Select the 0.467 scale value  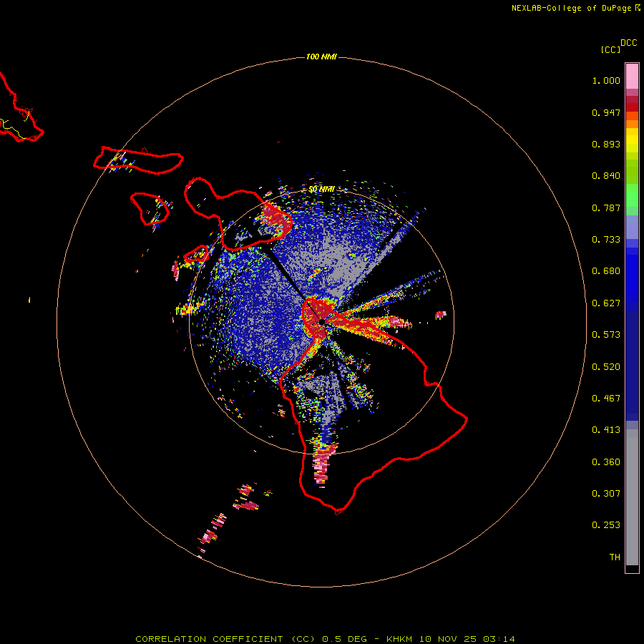606,399
